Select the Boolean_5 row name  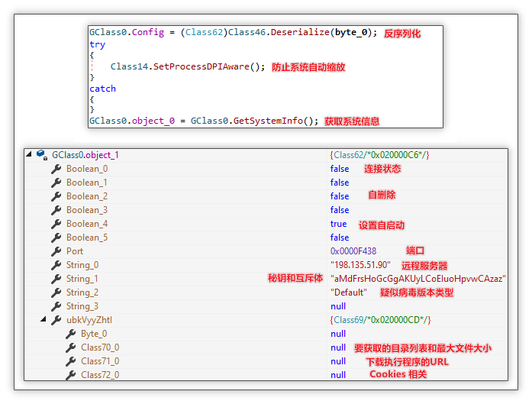click(x=86, y=238)
